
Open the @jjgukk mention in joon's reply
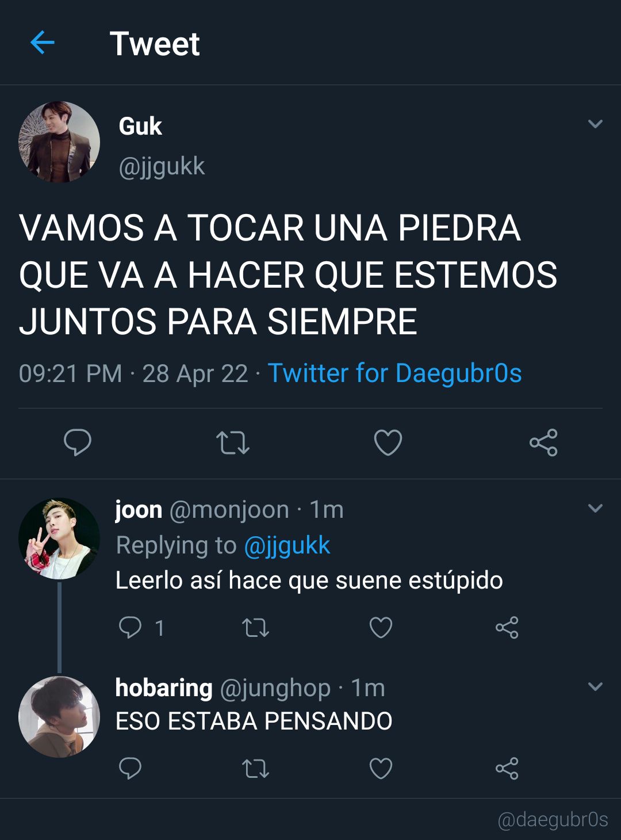(287, 545)
